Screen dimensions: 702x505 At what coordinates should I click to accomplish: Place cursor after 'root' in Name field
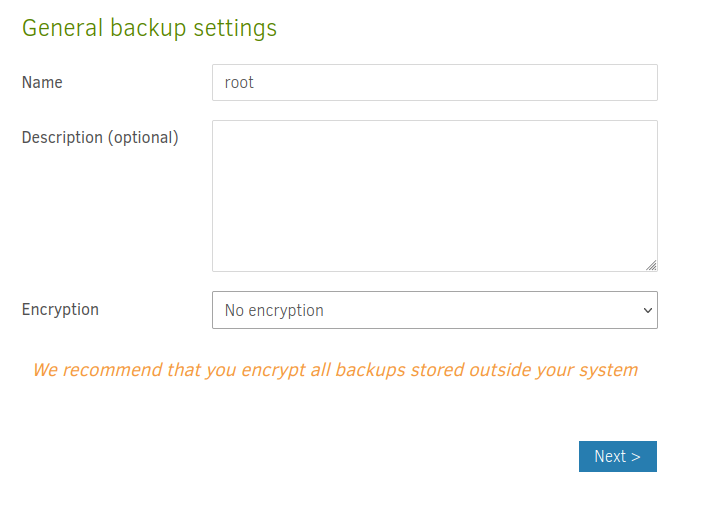pos(256,83)
